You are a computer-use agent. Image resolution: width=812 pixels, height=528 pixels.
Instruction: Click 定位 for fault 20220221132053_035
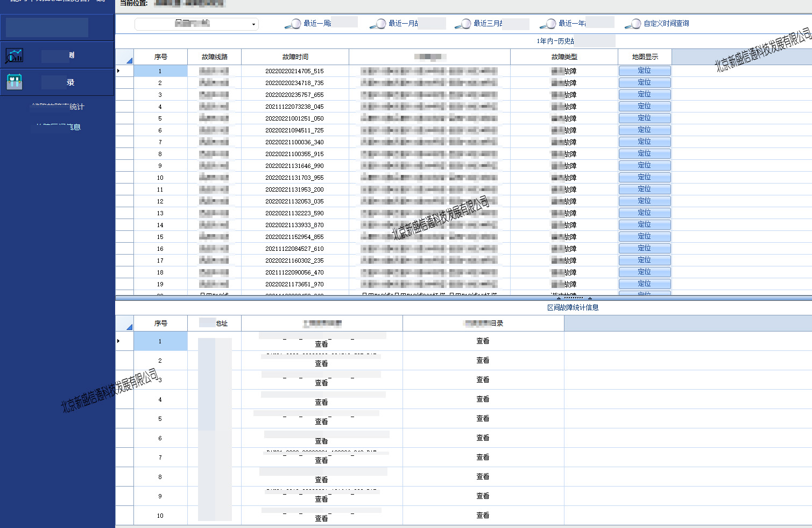(x=645, y=201)
